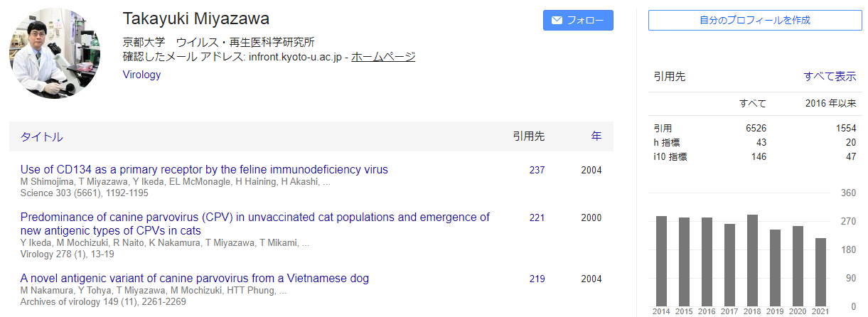
Task: Open the Vietnamese dog parvovirus variant paper
Action: pyautogui.click(x=195, y=279)
